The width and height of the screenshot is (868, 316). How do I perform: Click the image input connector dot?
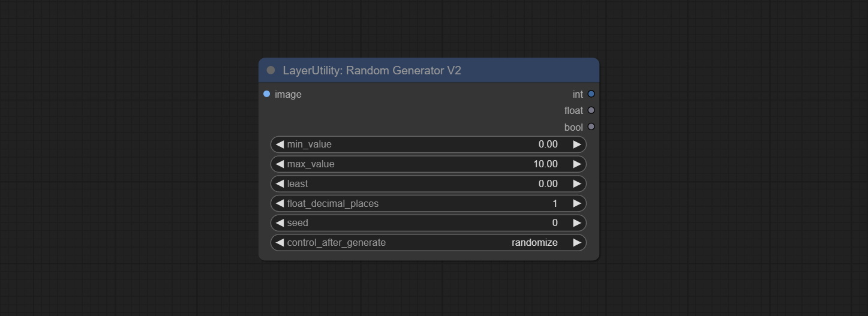(x=267, y=94)
